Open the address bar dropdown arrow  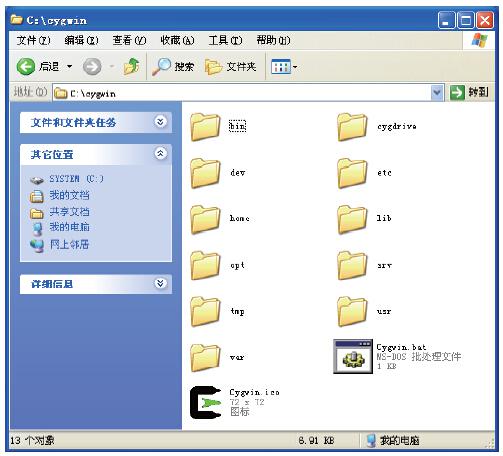point(437,92)
